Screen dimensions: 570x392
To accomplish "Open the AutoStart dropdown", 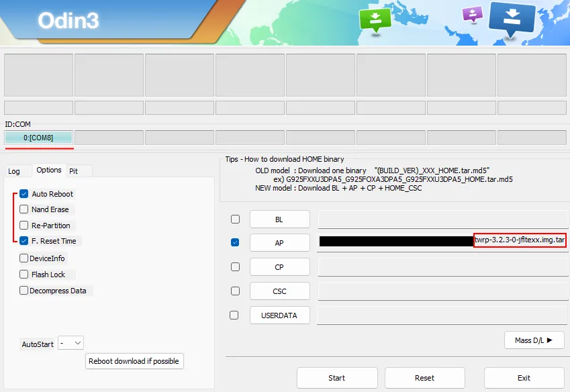I will (71, 343).
